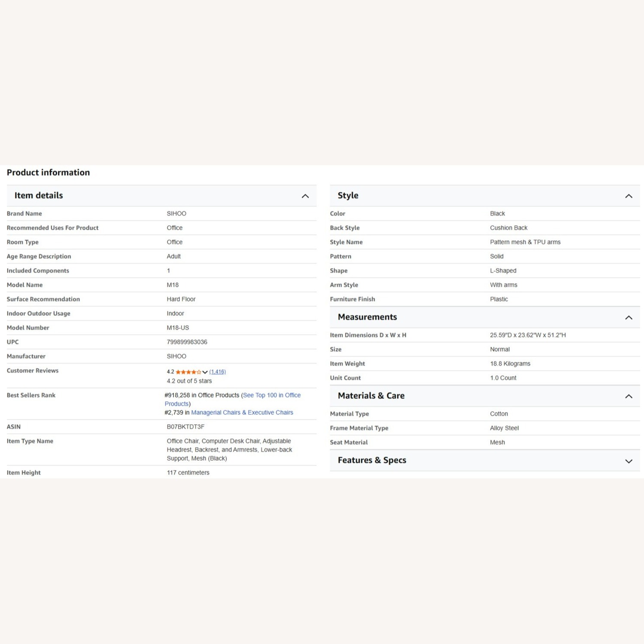The image size is (644, 644).
Task: Open the 1,416 customer reviews link
Action: [x=217, y=372]
